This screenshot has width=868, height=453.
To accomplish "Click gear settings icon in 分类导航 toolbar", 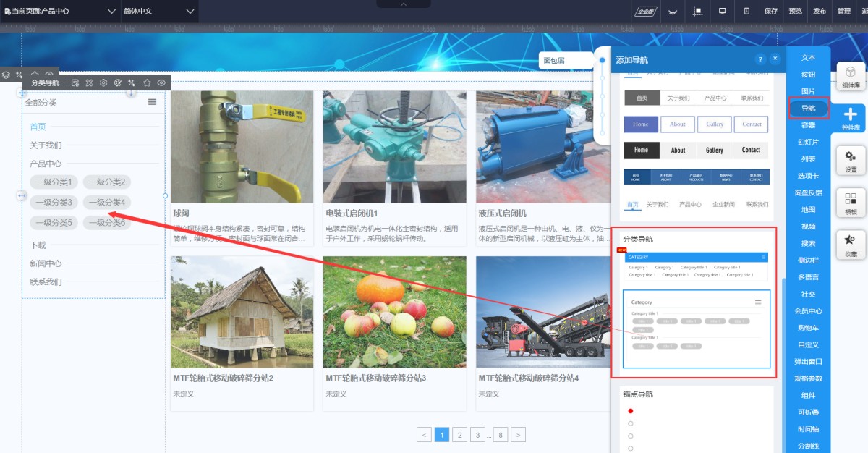I will [x=103, y=83].
